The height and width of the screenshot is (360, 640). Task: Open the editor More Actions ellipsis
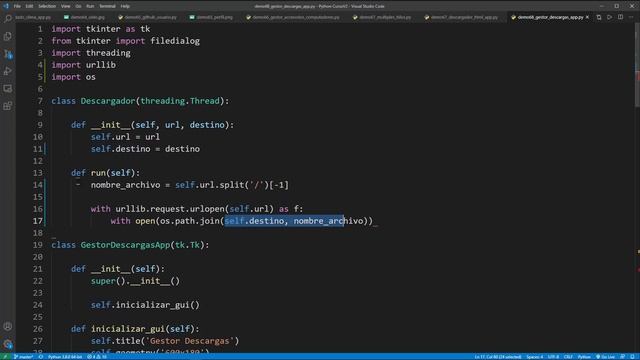tap(631, 17)
